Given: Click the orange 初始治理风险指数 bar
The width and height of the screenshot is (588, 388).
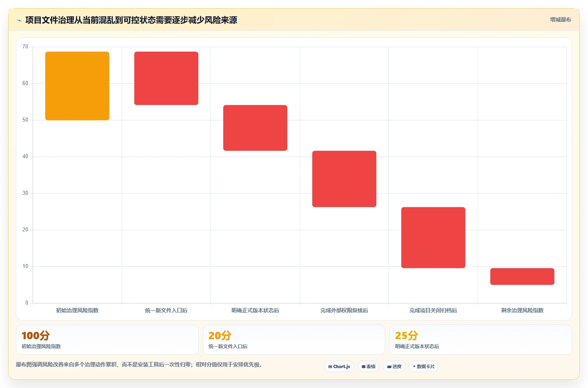Looking at the screenshot, I should (77, 86).
